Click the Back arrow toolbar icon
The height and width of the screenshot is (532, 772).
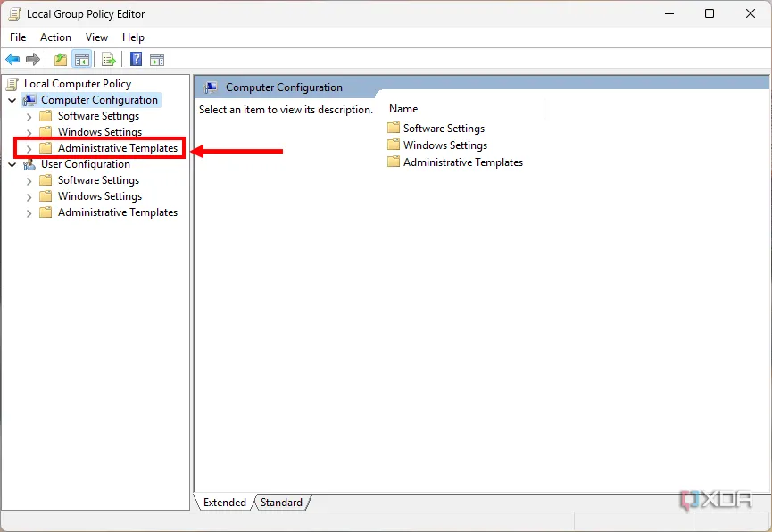[x=12, y=60]
